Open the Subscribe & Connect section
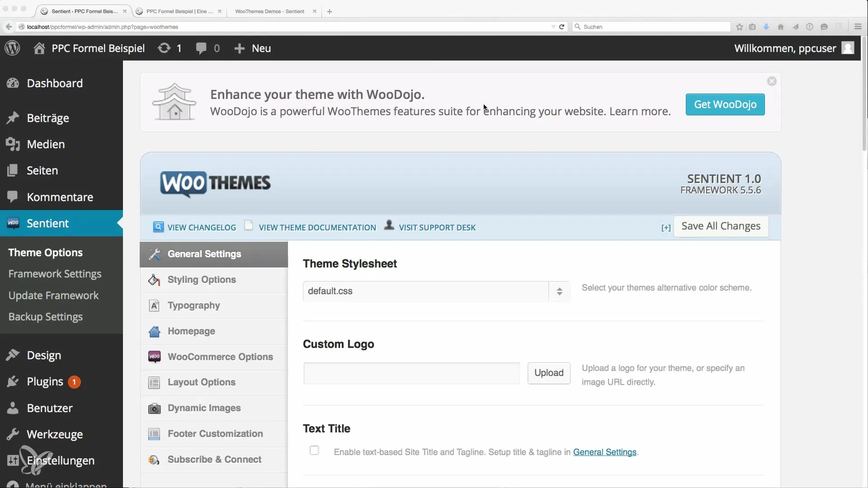 (x=214, y=460)
